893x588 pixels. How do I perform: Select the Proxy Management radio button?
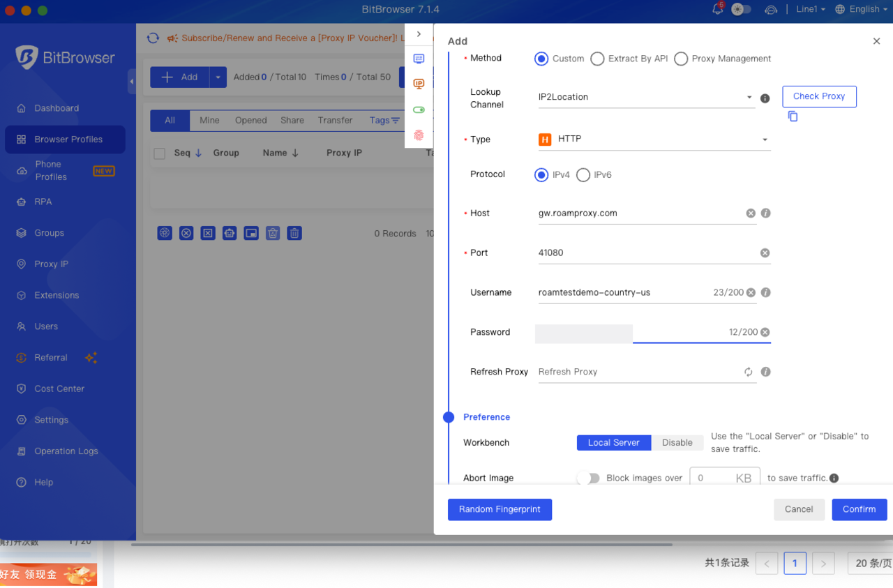[x=681, y=59]
